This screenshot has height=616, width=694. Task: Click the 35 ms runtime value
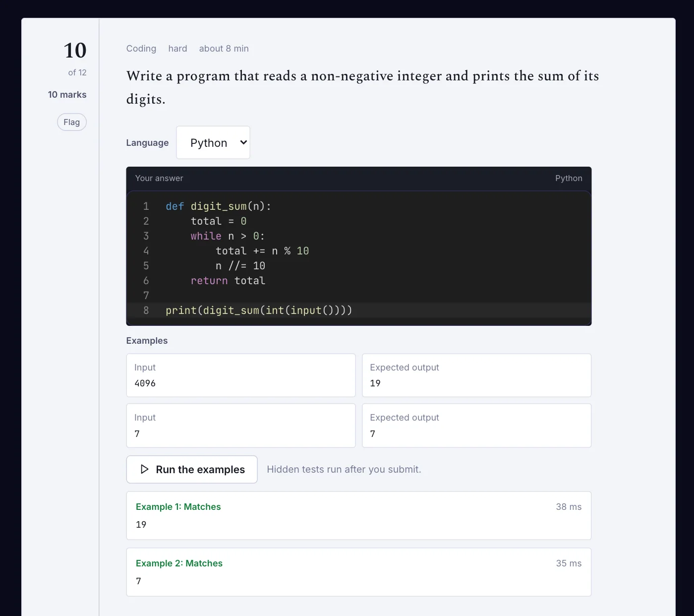click(569, 563)
